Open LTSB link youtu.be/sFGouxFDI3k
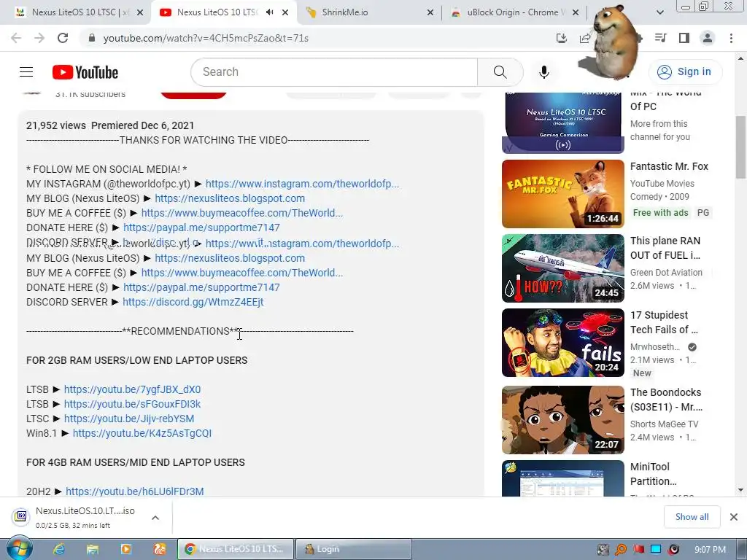747x560 pixels. point(132,404)
